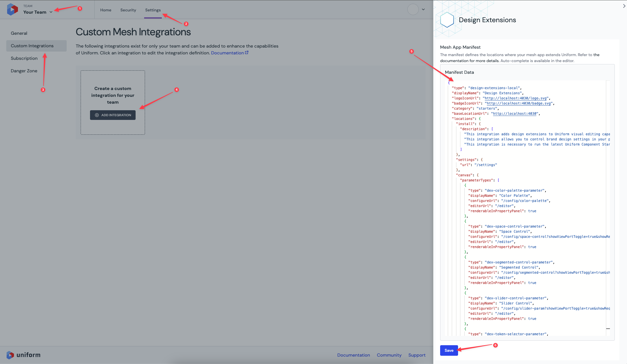The width and height of the screenshot is (627, 364).
Task: Expand the user account chevron menu
Action: 423,9
